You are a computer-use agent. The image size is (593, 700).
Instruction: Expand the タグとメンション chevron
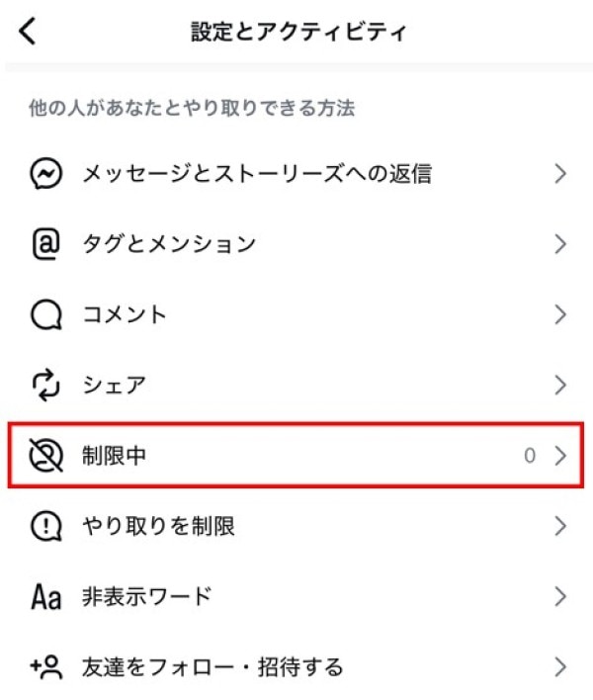click(560, 244)
